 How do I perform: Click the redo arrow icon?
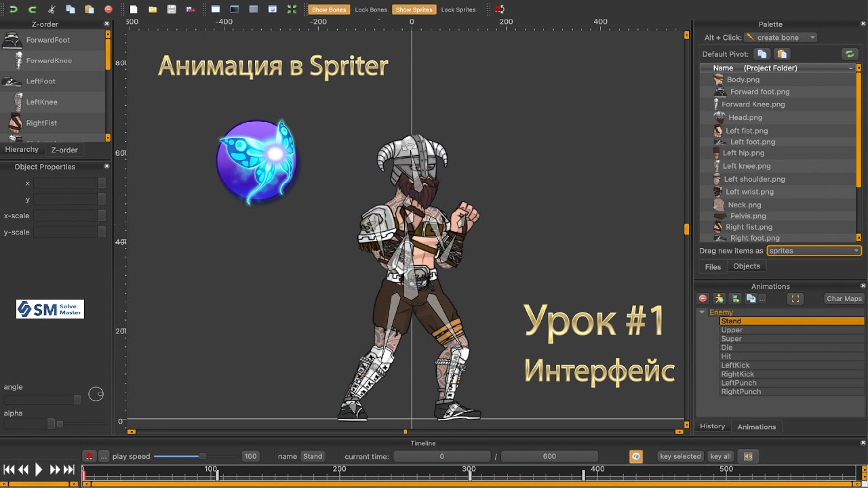point(32,9)
